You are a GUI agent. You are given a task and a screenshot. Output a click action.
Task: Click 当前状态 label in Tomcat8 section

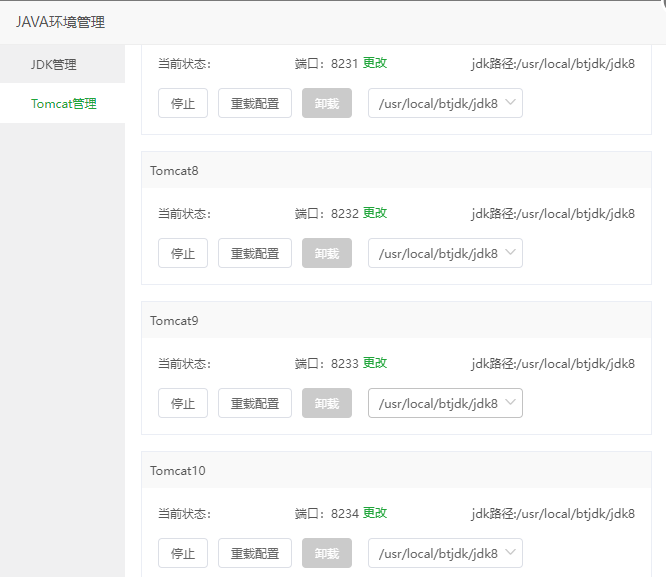point(185,214)
